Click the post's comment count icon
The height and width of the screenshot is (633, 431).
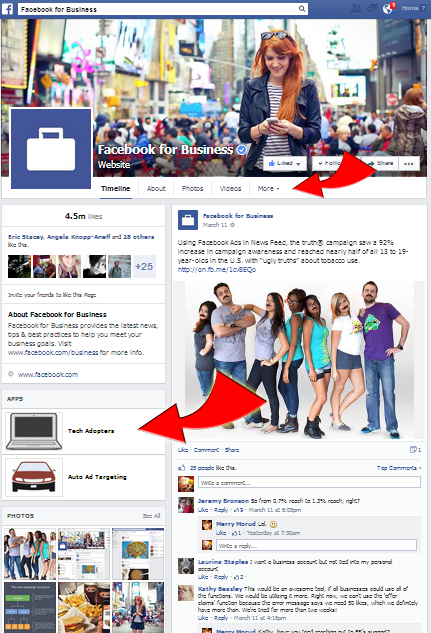[415, 450]
